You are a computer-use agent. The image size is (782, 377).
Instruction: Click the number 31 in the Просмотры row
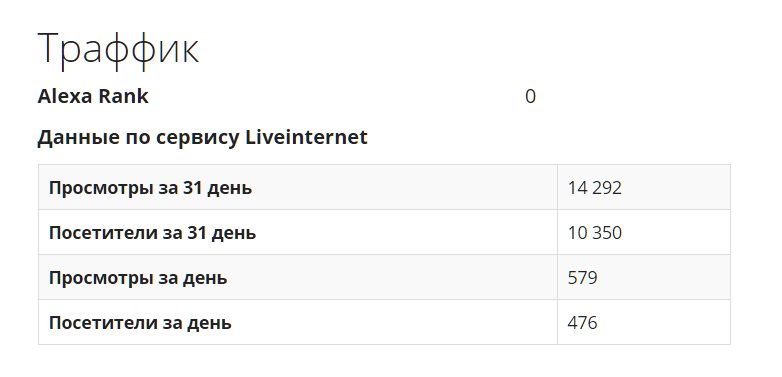[192, 188]
